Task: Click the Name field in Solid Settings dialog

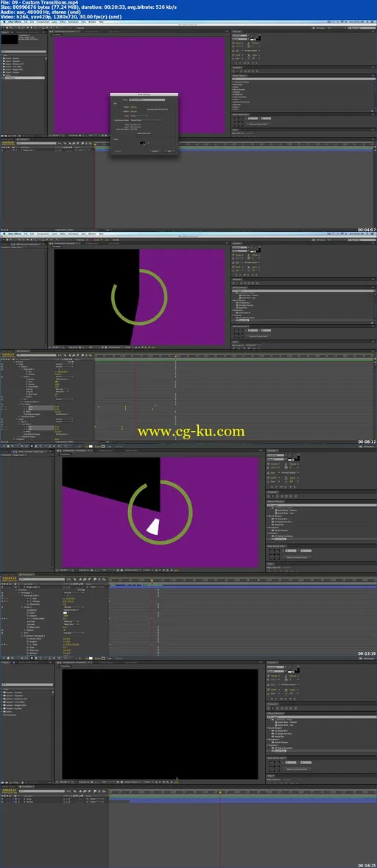Action: coord(147,99)
